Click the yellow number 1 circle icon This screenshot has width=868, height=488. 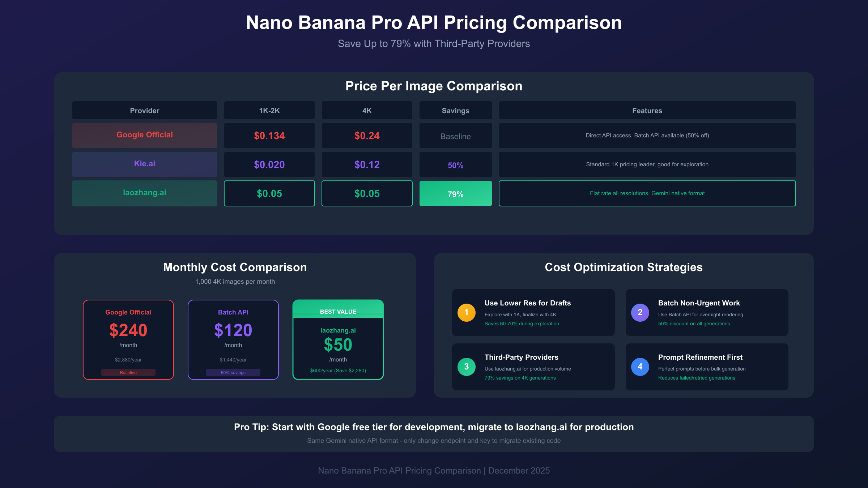pos(466,312)
